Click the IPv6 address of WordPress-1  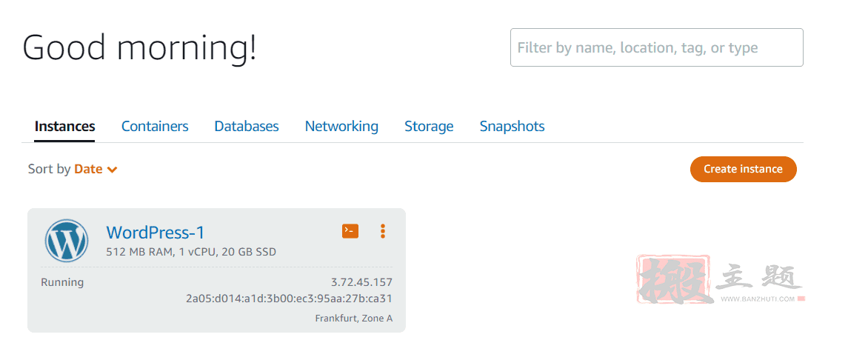289,299
